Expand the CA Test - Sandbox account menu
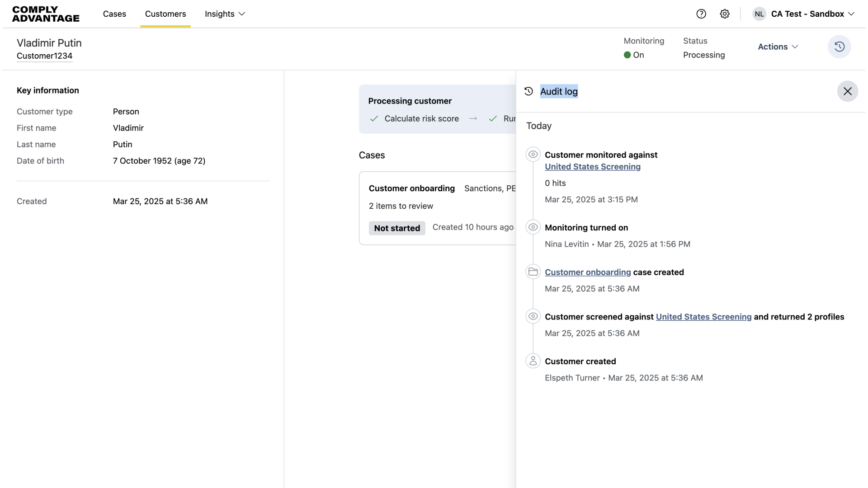 pyautogui.click(x=812, y=14)
